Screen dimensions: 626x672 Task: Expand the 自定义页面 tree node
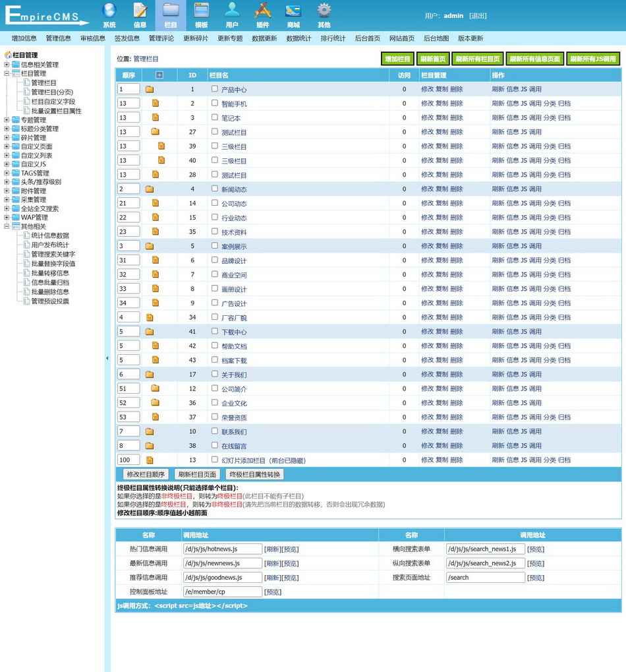point(7,146)
